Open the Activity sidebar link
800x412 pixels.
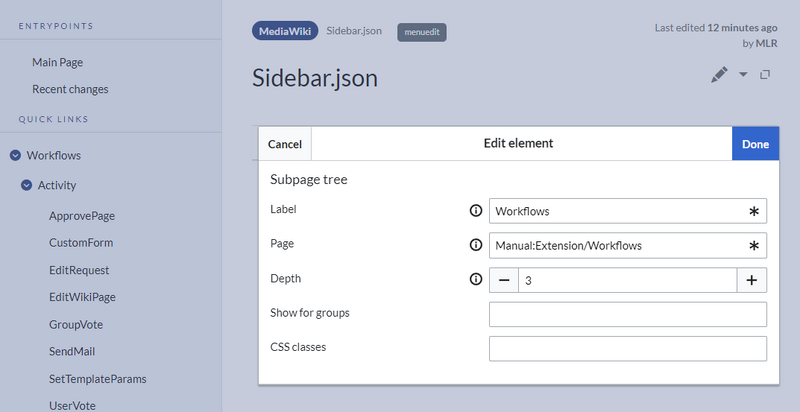point(57,186)
